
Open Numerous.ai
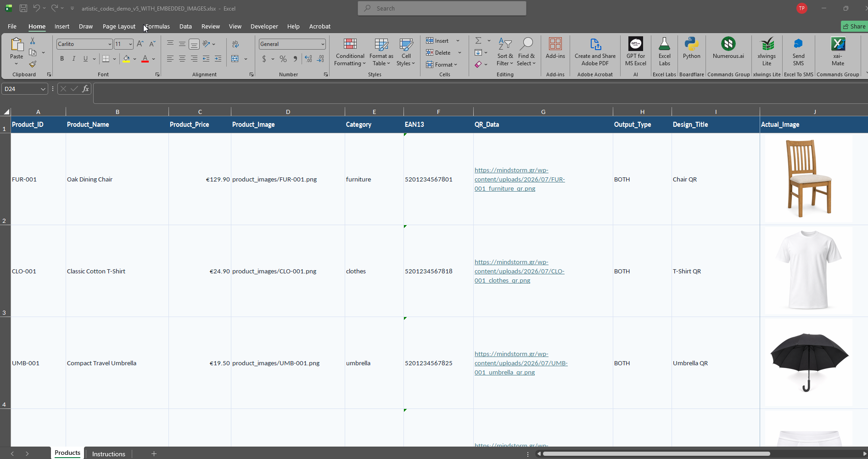tap(728, 49)
